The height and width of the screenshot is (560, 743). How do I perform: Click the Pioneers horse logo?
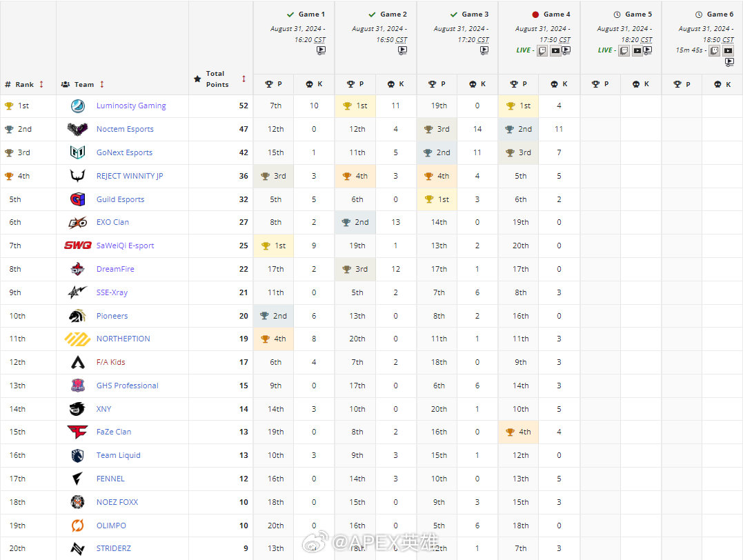[78, 316]
